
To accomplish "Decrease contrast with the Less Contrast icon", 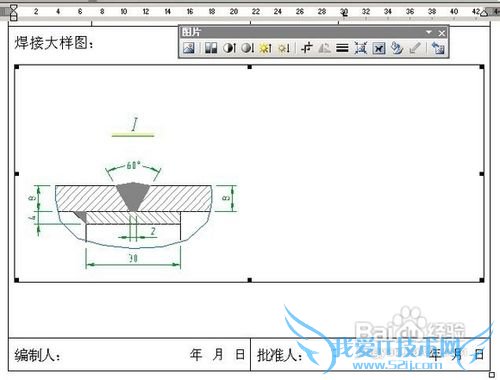I will click(248, 48).
